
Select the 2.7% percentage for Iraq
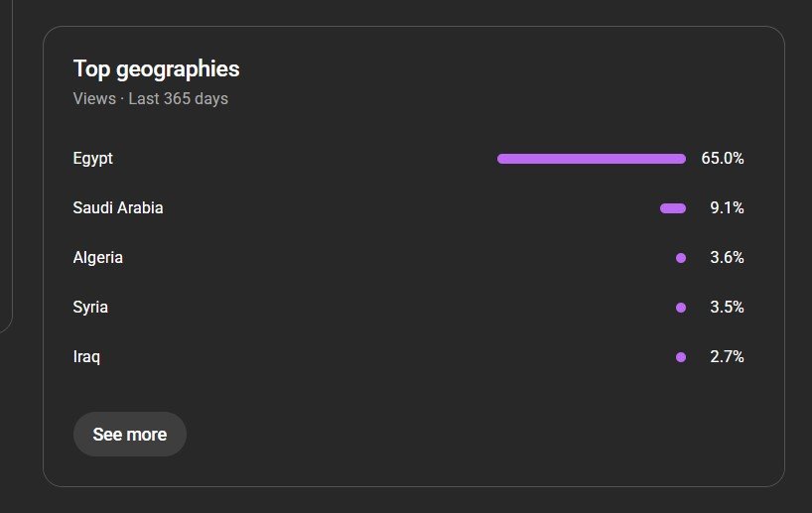pos(727,357)
